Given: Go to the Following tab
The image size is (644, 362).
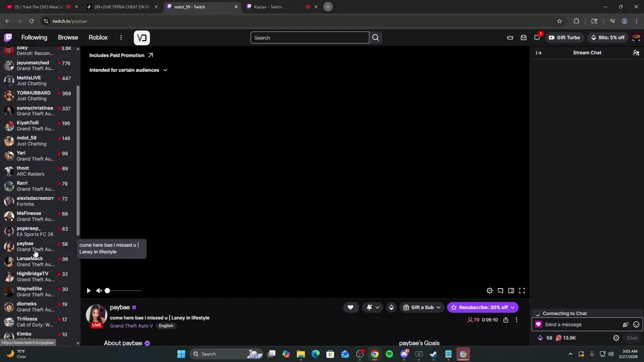Looking at the screenshot, I should (x=34, y=38).
